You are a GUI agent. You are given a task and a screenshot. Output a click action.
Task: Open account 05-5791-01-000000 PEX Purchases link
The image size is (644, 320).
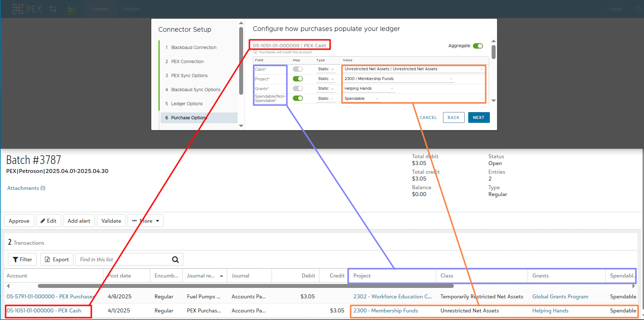point(50,297)
